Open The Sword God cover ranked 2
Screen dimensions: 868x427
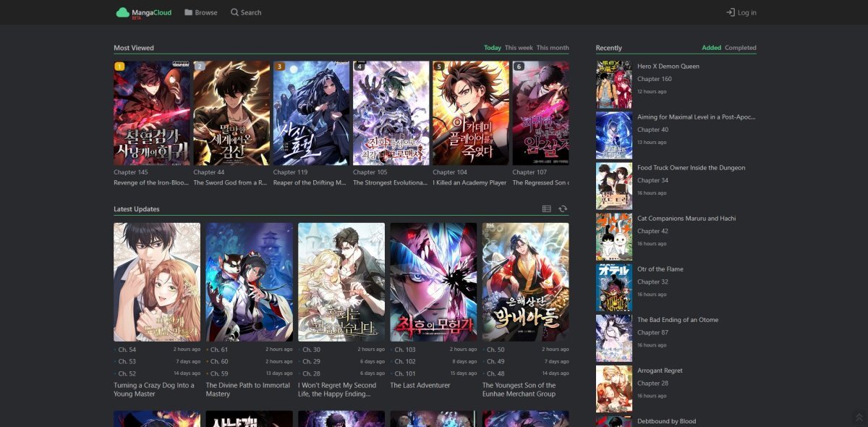point(231,114)
